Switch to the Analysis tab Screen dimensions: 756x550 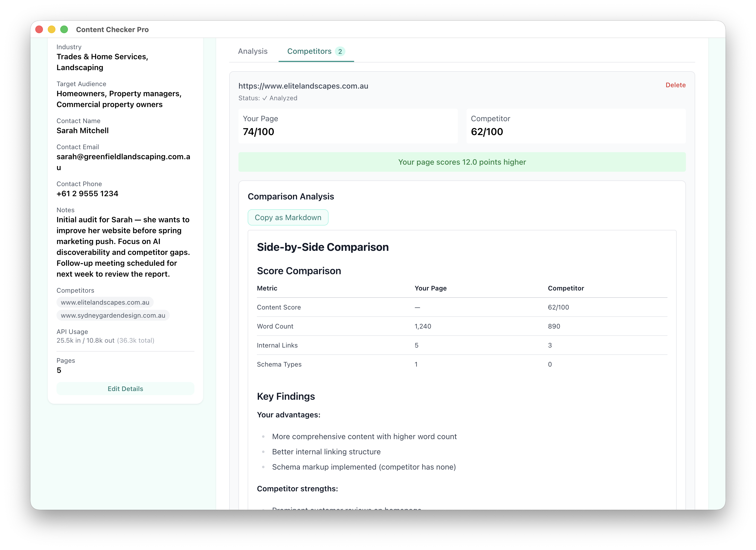[253, 51]
